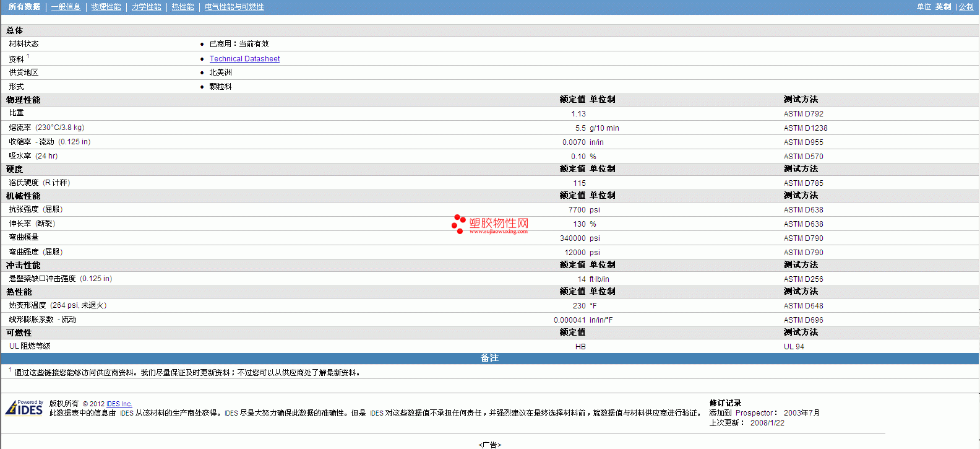Show the 电气性能与可燃性 tab

(x=234, y=7)
